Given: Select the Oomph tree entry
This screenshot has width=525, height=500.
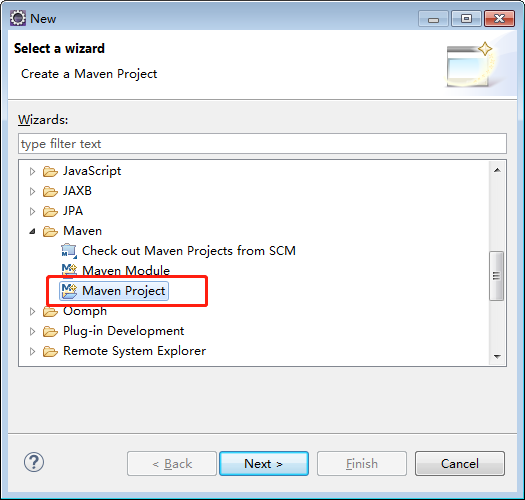Looking at the screenshot, I should pyautogui.click(x=85, y=311).
